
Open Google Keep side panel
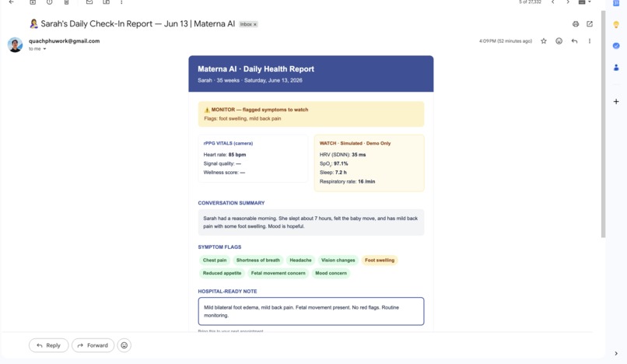pyautogui.click(x=616, y=25)
